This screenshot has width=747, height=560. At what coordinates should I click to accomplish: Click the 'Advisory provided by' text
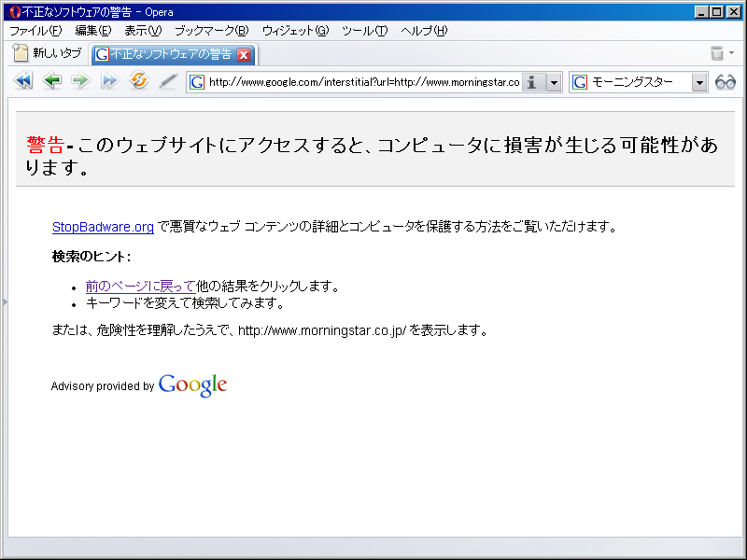[103, 385]
